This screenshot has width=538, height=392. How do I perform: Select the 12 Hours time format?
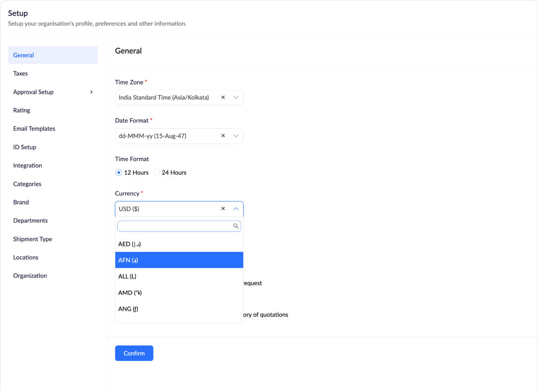(x=119, y=173)
